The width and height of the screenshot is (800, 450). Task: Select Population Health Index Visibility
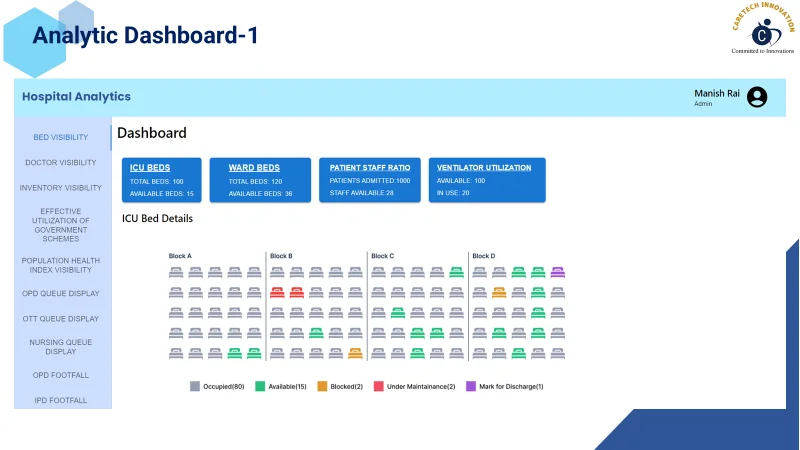pyautogui.click(x=61, y=265)
